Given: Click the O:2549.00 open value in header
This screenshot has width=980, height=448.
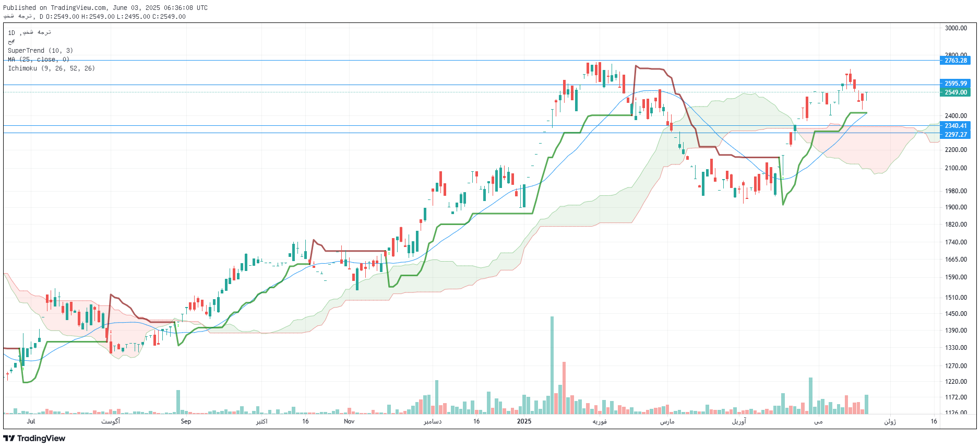Looking at the screenshot, I should coord(63,17).
